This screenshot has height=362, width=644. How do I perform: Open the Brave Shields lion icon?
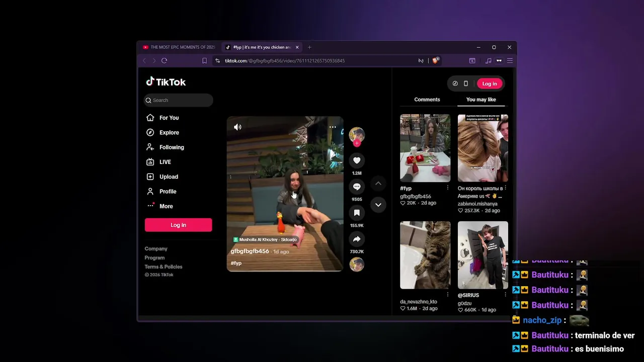(x=435, y=61)
